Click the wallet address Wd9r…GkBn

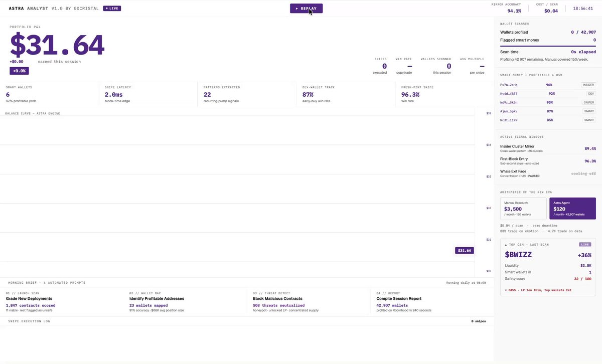[508, 102]
